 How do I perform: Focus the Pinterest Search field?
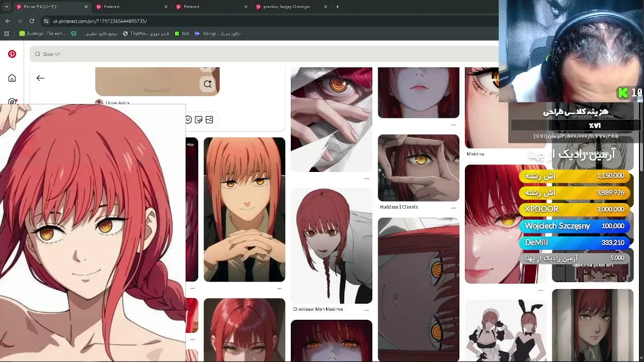coord(264,54)
